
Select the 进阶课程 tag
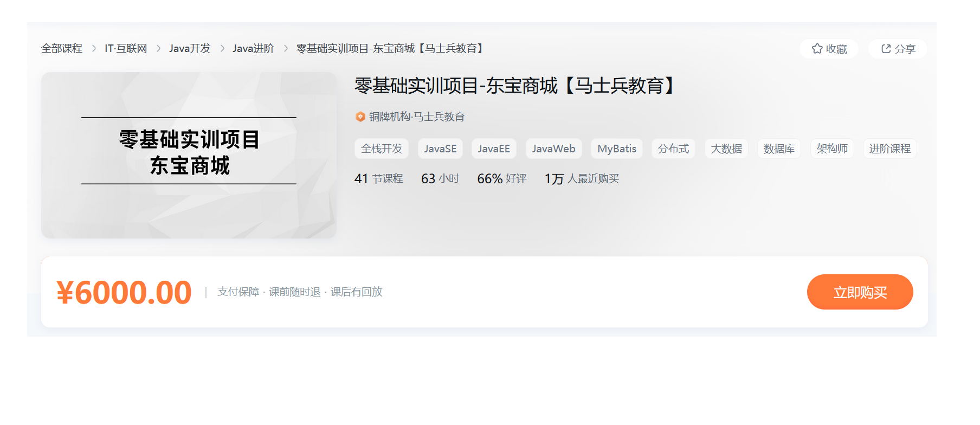890,149
